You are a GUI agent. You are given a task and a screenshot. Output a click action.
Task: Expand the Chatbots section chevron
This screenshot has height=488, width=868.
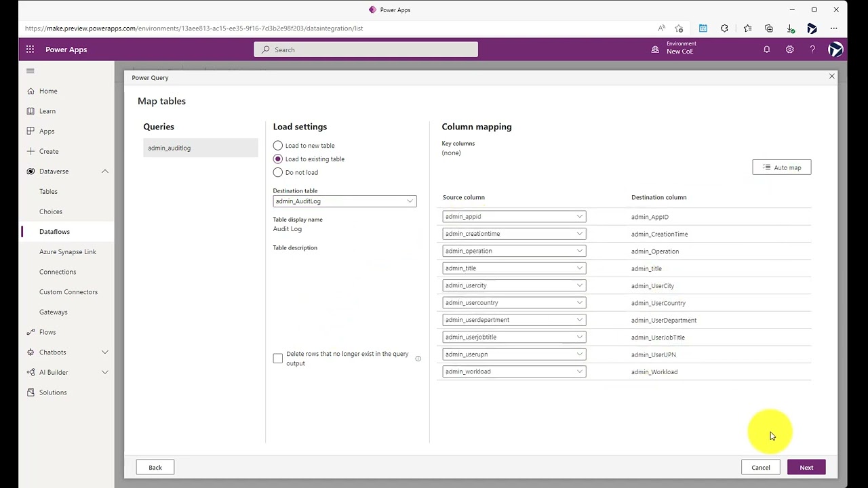105,352
